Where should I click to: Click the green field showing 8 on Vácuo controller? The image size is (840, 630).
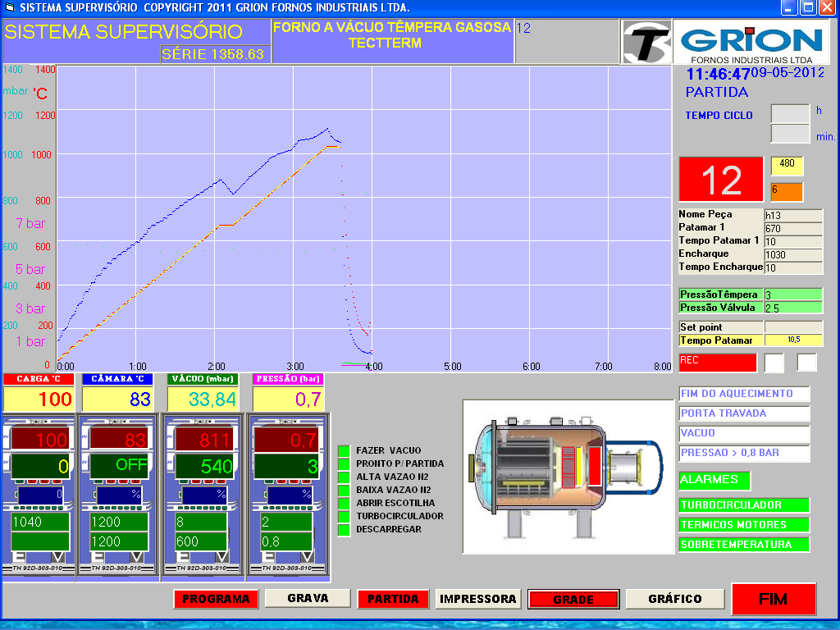point(201,523)
